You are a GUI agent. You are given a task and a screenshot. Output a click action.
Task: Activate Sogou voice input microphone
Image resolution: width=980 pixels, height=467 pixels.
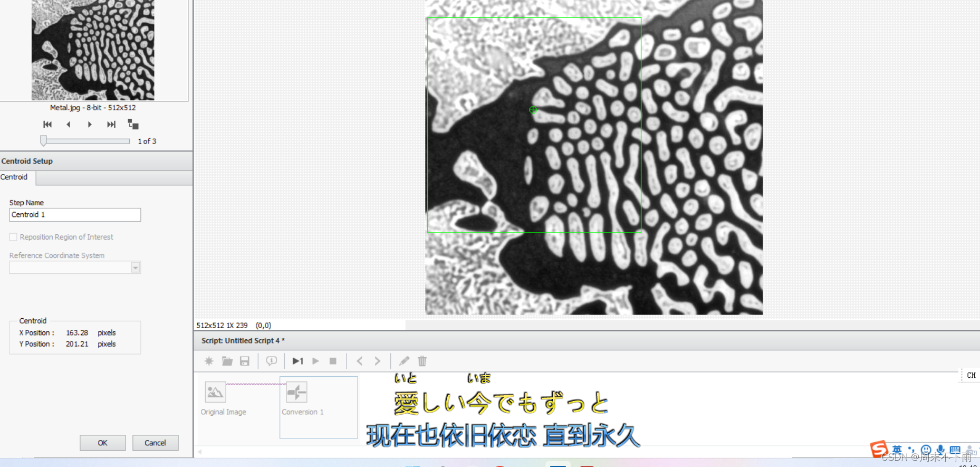coord(940,450)
